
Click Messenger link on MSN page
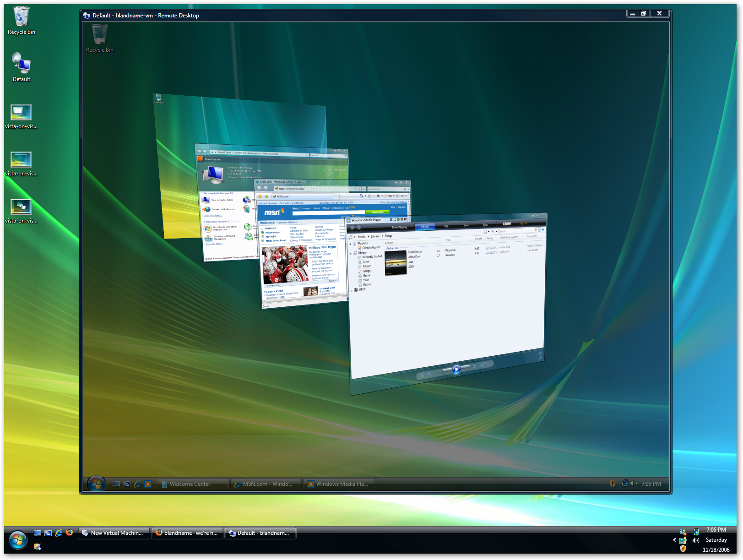[273, 232]
